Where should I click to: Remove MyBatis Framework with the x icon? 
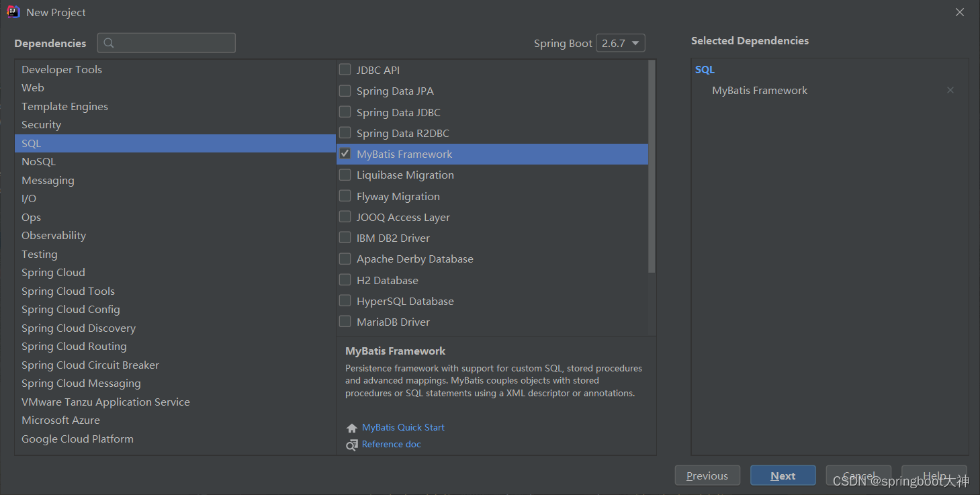pyautogui.click(x=950, y=90)
